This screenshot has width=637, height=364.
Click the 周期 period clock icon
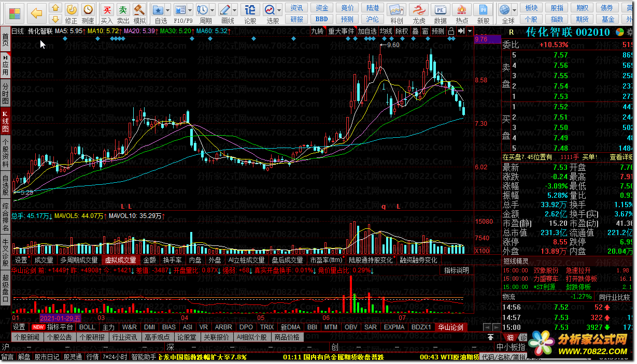[203, 9]
